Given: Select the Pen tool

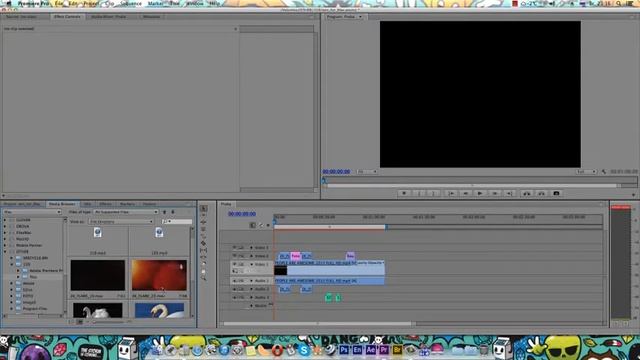Looking at the screenshot, I should coord(204,264).
